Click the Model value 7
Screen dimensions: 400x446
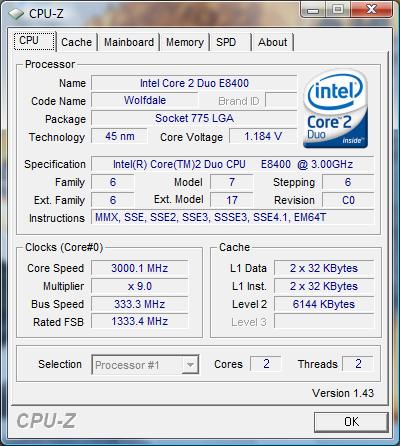(x=232, y=182)
